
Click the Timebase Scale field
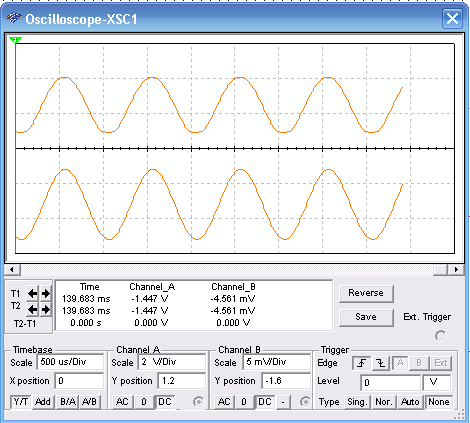coord(70,362)
